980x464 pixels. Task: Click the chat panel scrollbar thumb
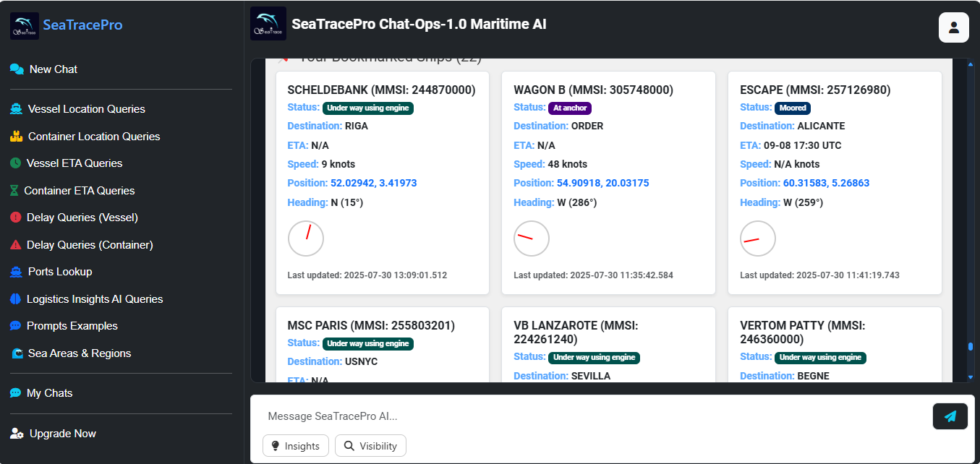pos(971,347)
